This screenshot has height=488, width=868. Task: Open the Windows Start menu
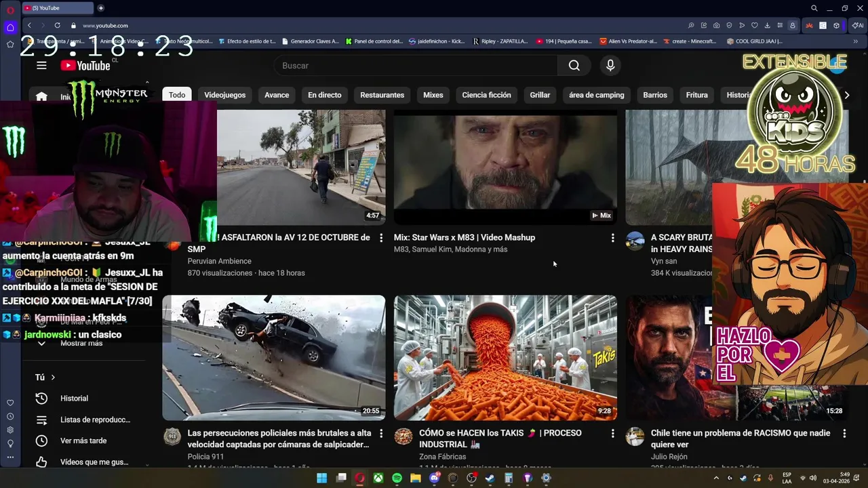click(322, 478)
